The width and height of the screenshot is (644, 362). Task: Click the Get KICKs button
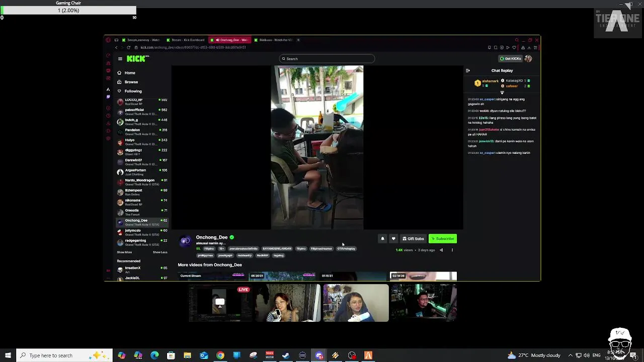[x=510, y=59]
